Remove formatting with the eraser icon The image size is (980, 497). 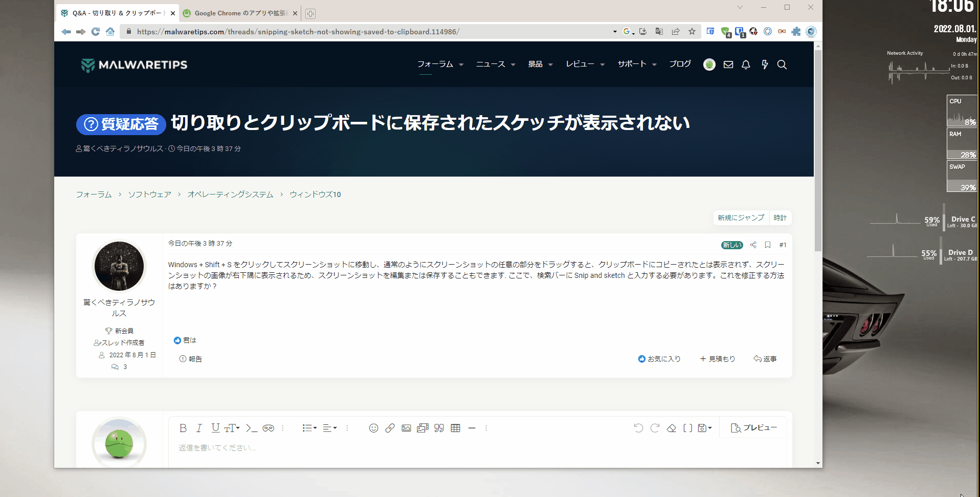pyautogui.click(x=672, y=428)
